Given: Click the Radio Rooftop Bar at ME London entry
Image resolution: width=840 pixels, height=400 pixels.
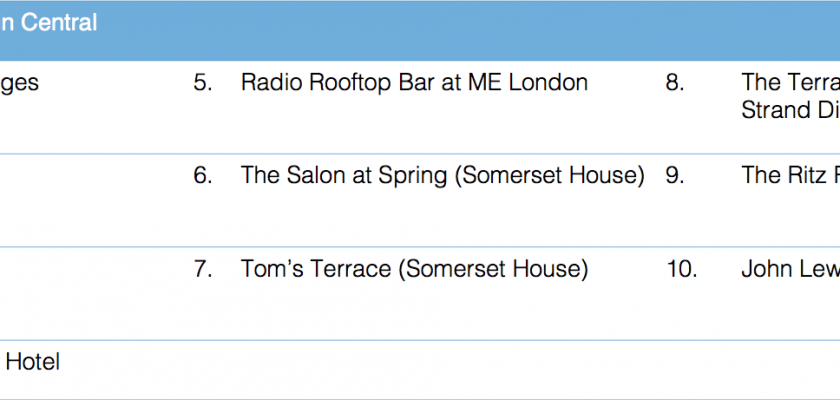Looking at the screenshot, I should pyautogui.click(x=414, y=83).
